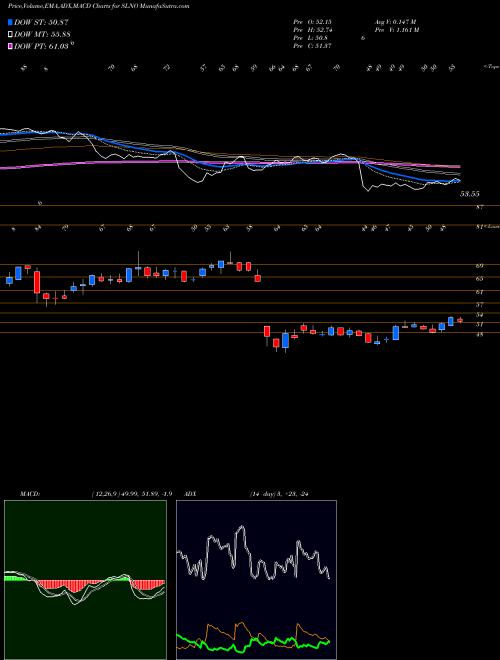500x660 pixels.
Task: Click the tall red candlestick near the chart's left
Action: coord(37,282)
